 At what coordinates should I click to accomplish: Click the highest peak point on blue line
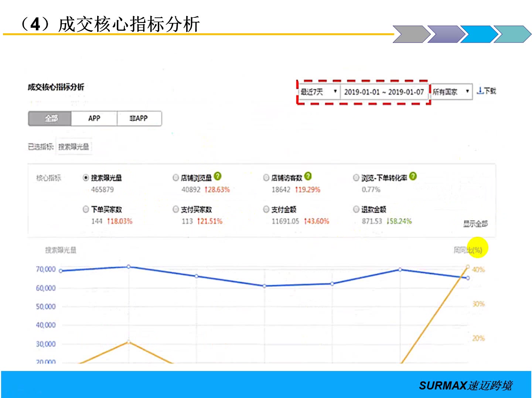129,266
